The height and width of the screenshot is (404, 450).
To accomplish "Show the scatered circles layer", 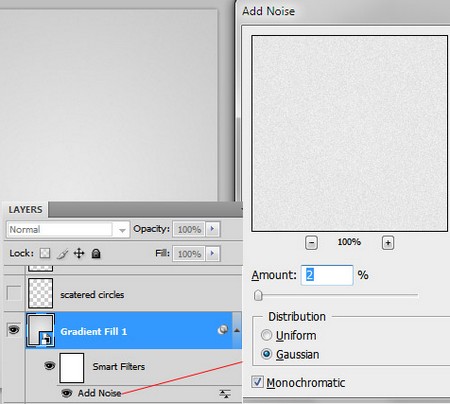I will point(14,293).
